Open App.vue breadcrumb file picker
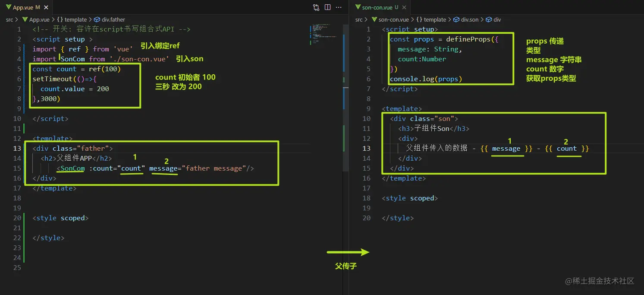Viewport: 644px width, 295px height. 36,19
